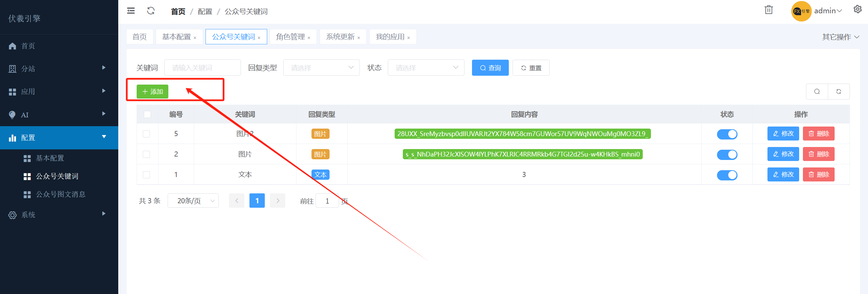Click the 首页 breadcrumb link

(x=178, y=12)
